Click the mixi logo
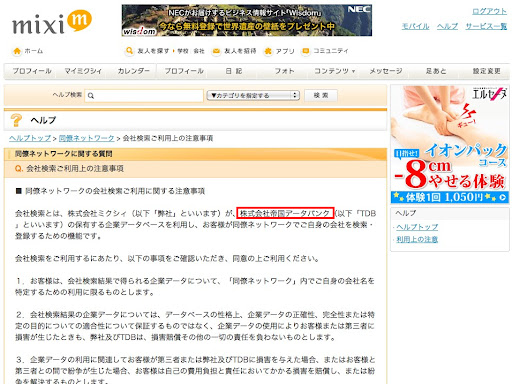This screenshot has height=384, width=512. [52, 22]
